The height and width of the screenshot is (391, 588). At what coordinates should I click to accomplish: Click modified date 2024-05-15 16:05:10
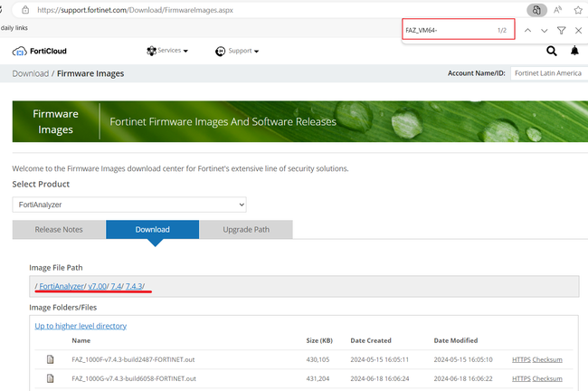(463, 359)
